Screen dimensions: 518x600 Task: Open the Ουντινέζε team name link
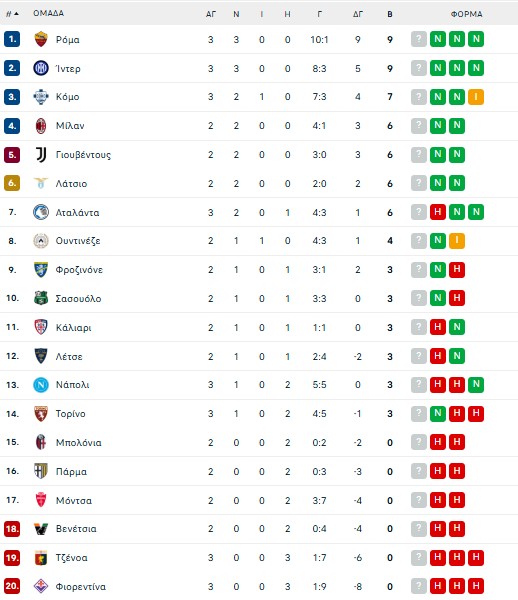click(x=78, y=241)
